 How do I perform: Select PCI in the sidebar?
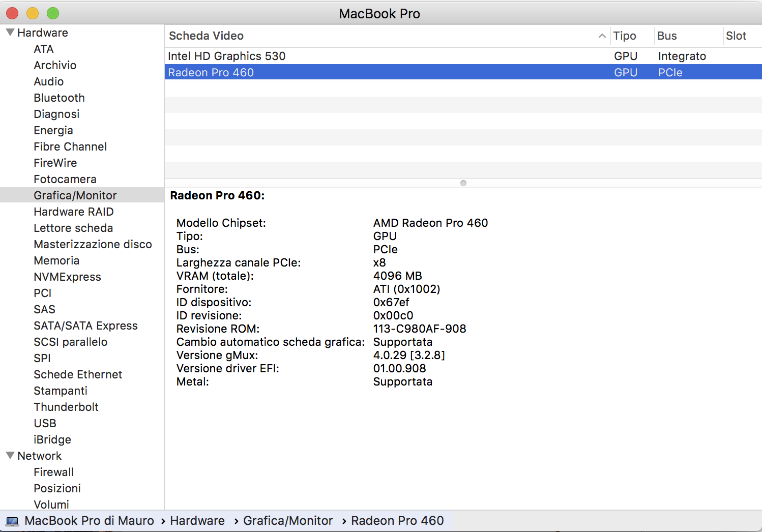coord(43,293)
